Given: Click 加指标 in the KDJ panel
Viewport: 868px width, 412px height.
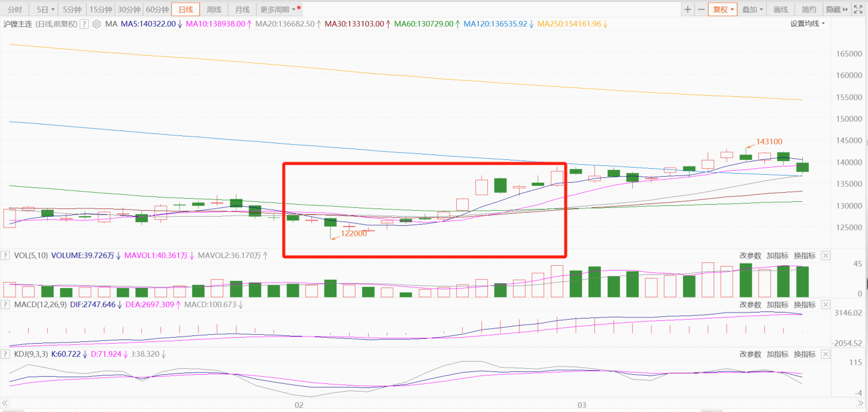Looking at the screenshot, I should (x=778, y=355).
